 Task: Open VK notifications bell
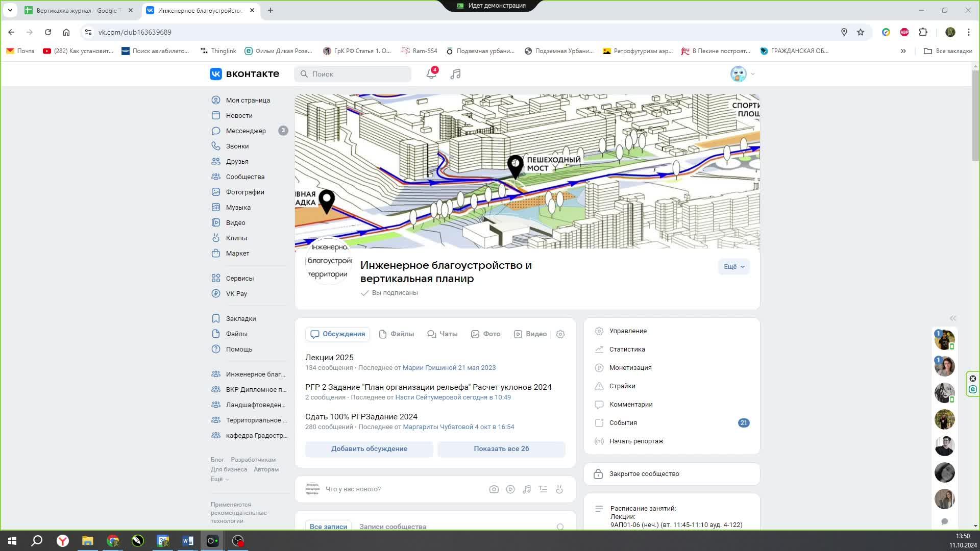tap(431, 74)
